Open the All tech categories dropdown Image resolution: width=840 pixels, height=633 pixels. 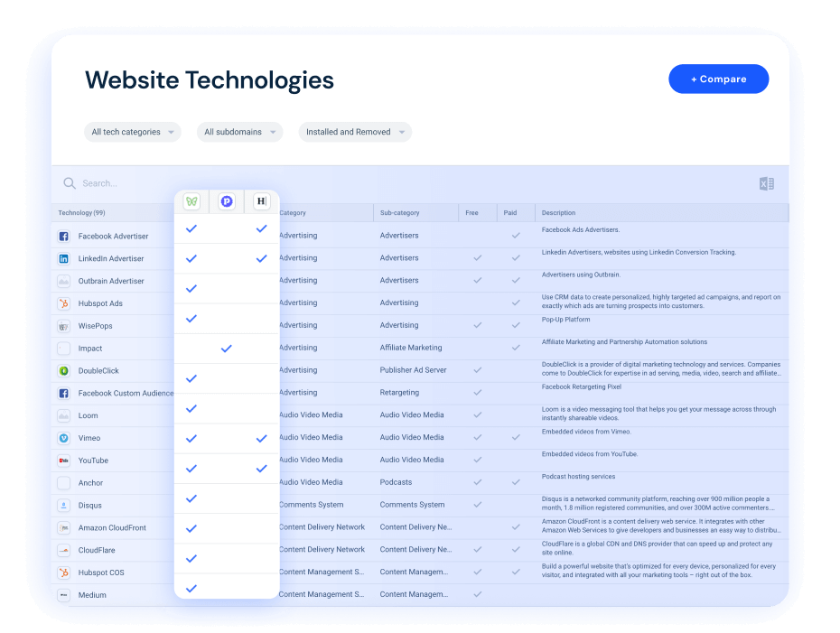pyautogui.click(x=132, y=132)
